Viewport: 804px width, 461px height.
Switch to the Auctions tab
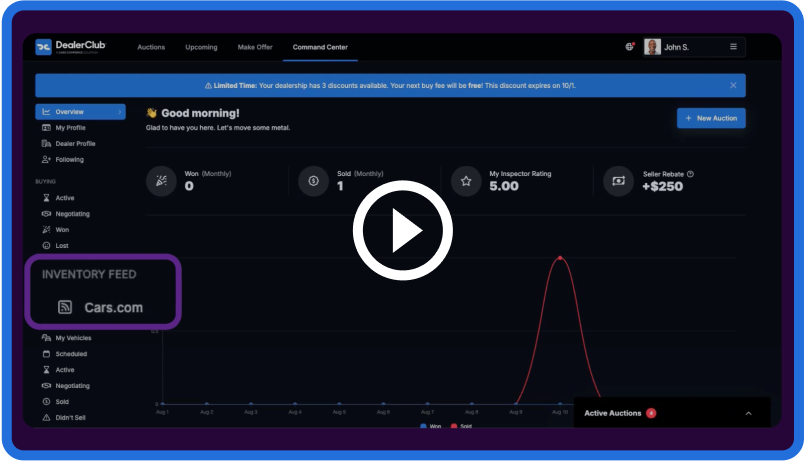tap(151, 47)
